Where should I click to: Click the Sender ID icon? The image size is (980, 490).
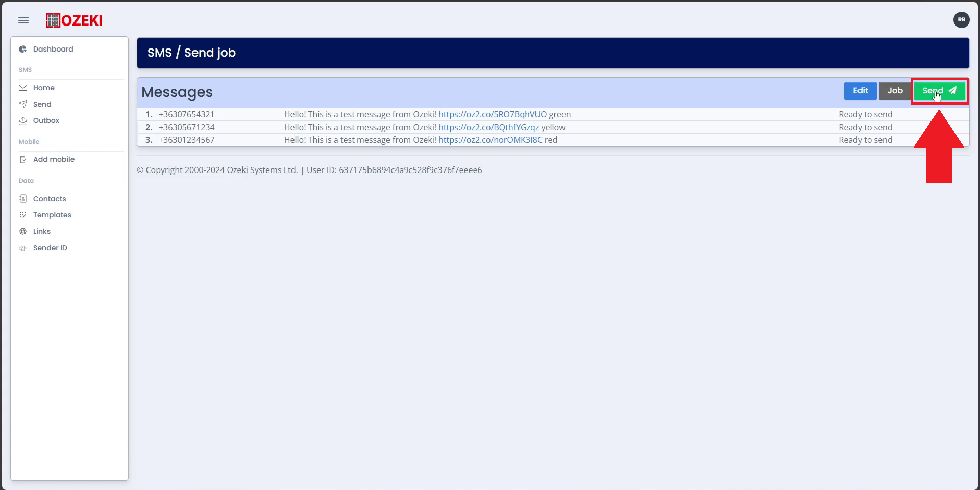pos(23,248)
